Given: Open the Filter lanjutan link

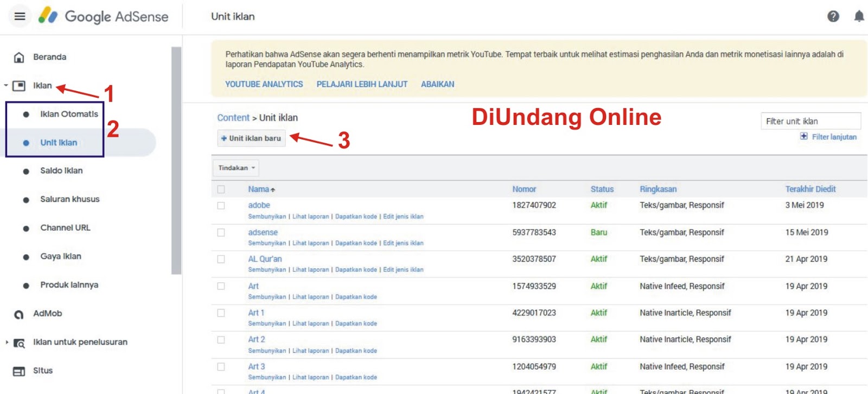Looking at the screenshot, I should pos(834,137).
